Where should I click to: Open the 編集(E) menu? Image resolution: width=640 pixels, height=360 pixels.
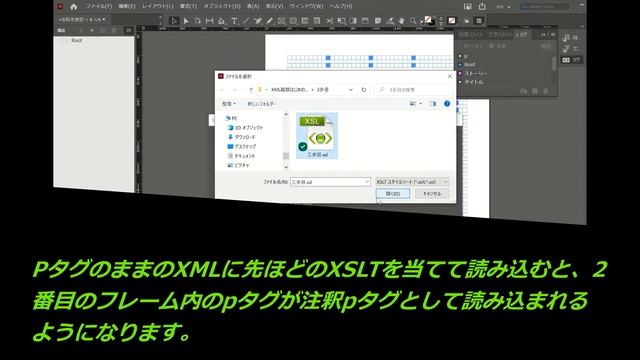point(127,7)
